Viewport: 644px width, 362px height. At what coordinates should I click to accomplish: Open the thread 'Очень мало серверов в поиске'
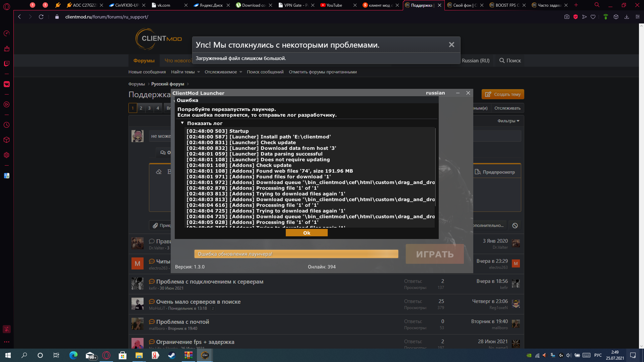(198, 302)
